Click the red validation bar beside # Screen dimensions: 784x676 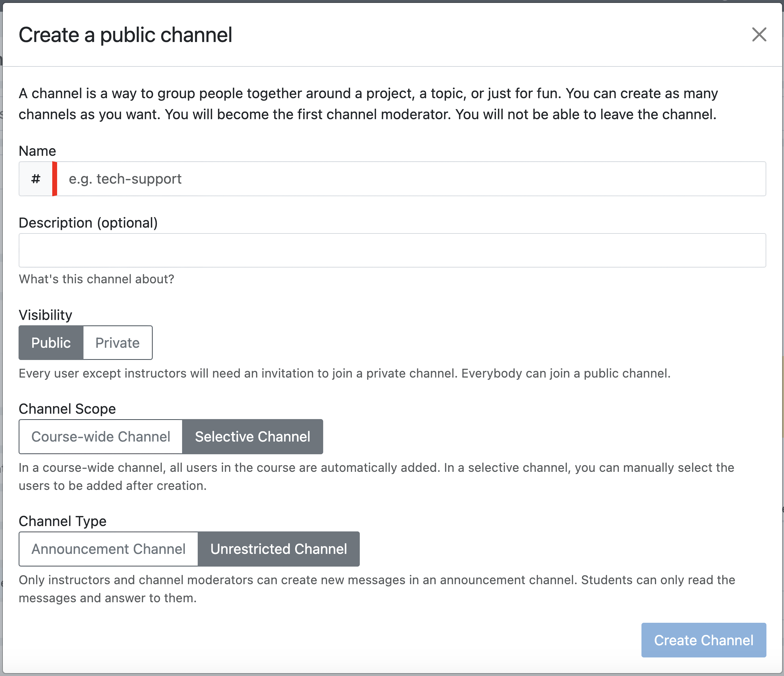pos(54,179)
